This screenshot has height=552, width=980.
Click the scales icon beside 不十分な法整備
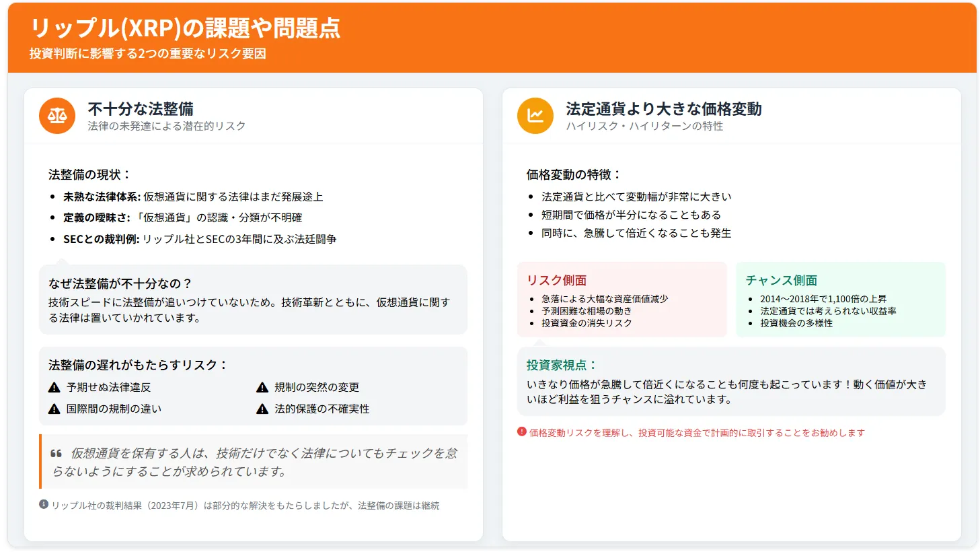click(x=57, y=116)
